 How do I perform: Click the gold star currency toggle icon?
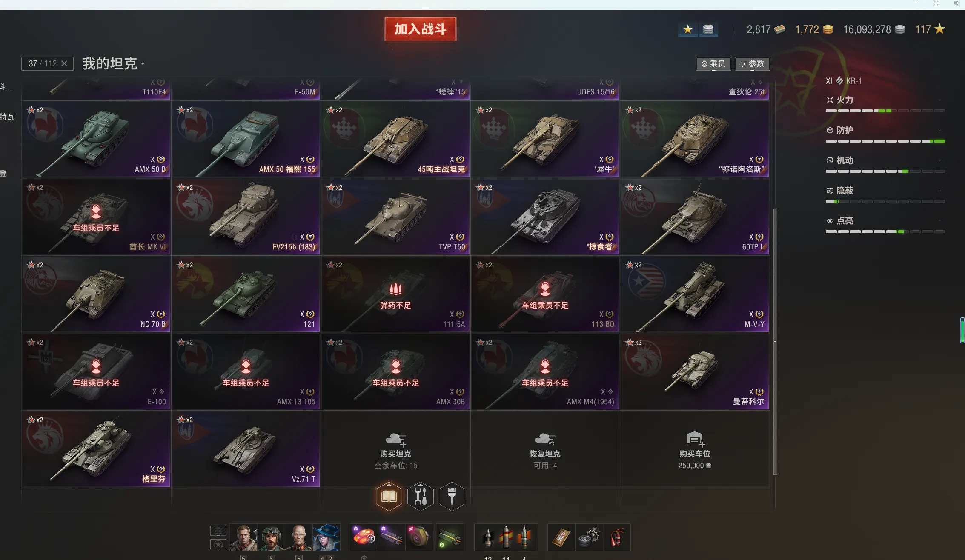(688, 29)
